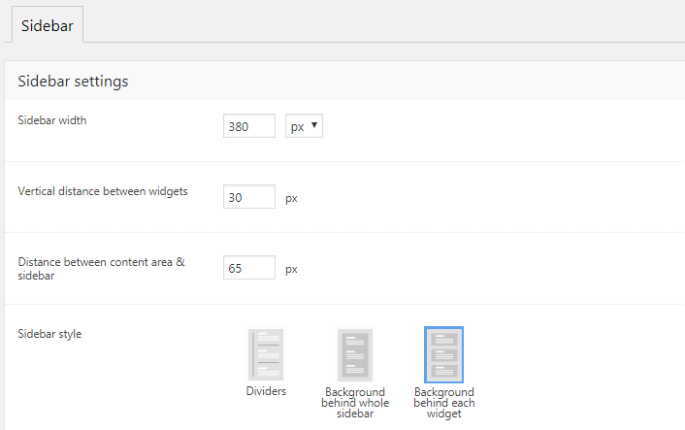Click the arrow on the width unit selector
The image size is (685, 430).
coord(315,126)
